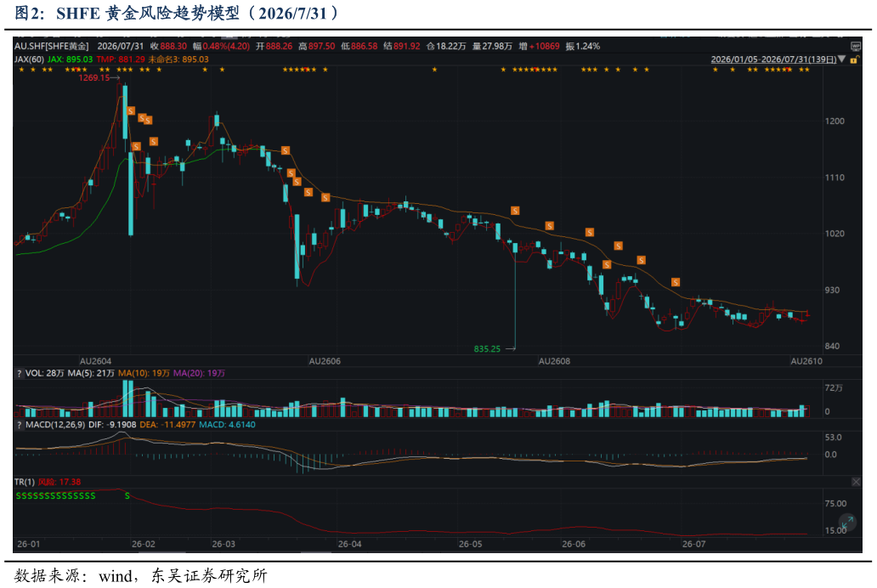Click the 26-02 date axis label
This screenshot has width=877, height=588.
(143, 544)
